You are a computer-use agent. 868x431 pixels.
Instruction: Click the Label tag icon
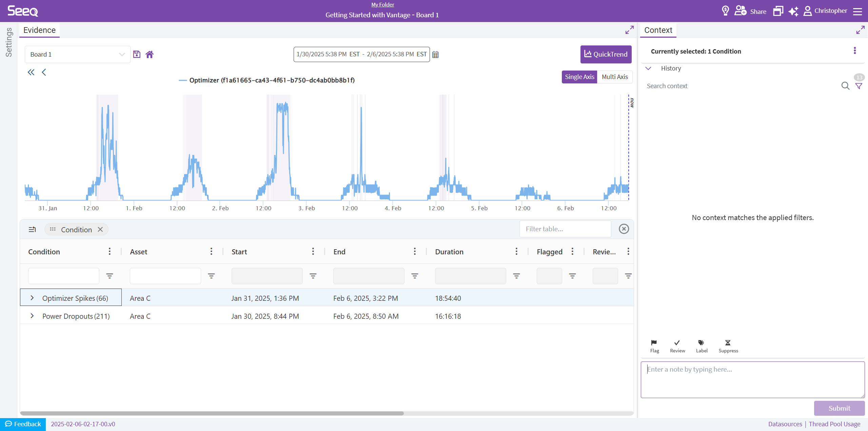click(701, 343)
